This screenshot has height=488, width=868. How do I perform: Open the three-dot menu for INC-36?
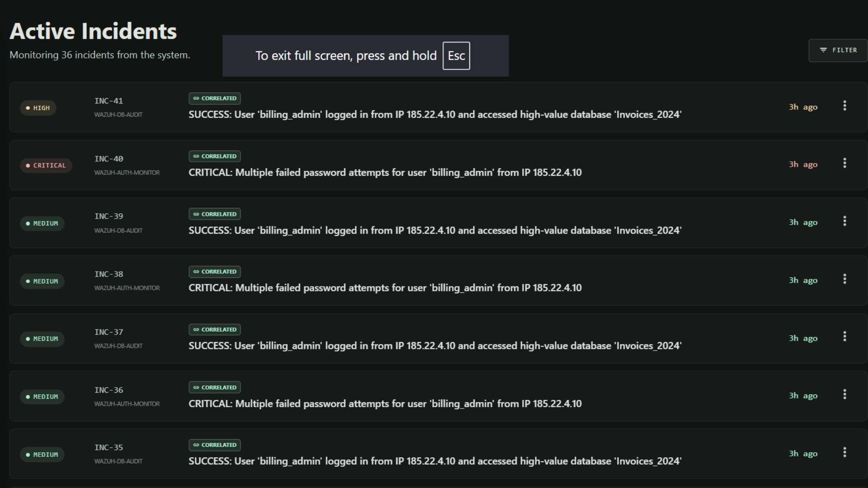click(844, 394)
